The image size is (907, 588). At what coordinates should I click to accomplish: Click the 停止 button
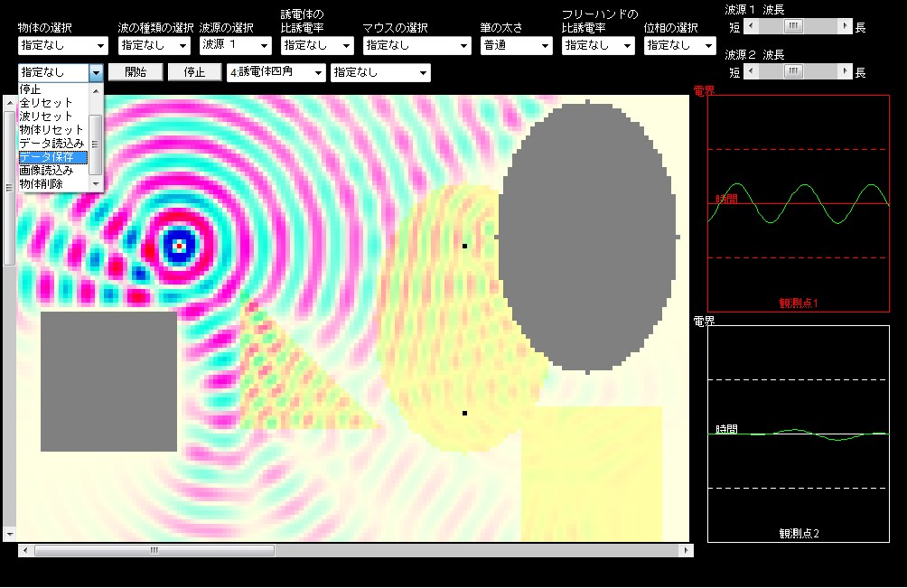coord(194,71)
